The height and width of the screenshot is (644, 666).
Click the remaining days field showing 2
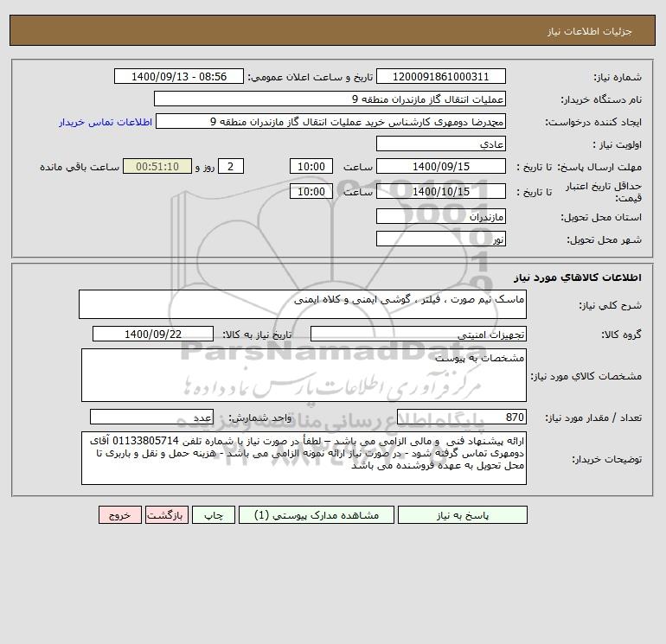(231, 167)
